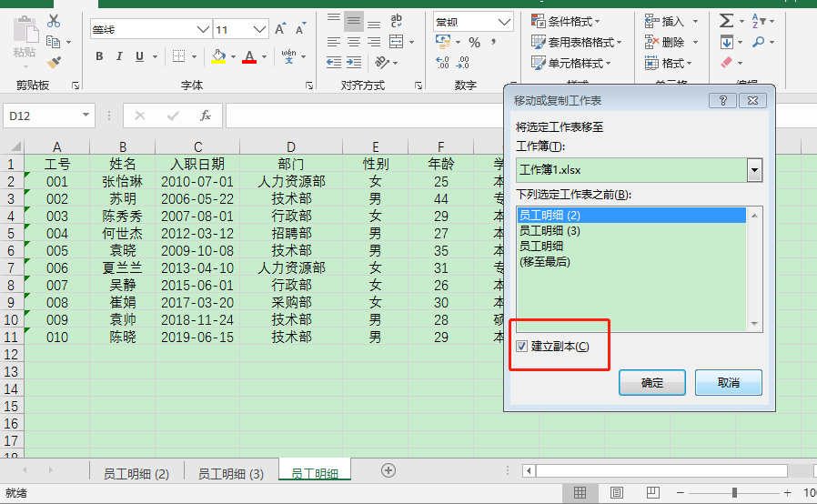Click the middle vertical align icon
The height and width of the screenshot is (504, 817).
click(x=354, y=21)
